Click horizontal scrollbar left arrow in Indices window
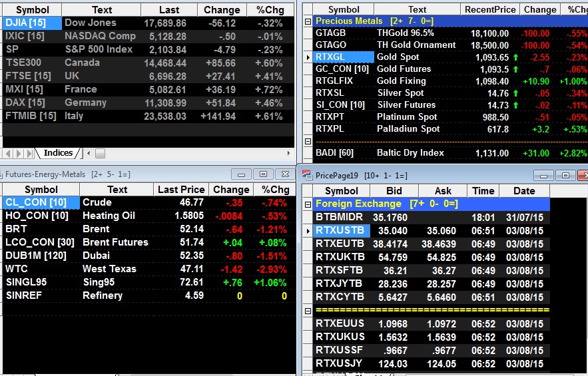This screenshot has width=588, height=376. [x=89, y=153]
